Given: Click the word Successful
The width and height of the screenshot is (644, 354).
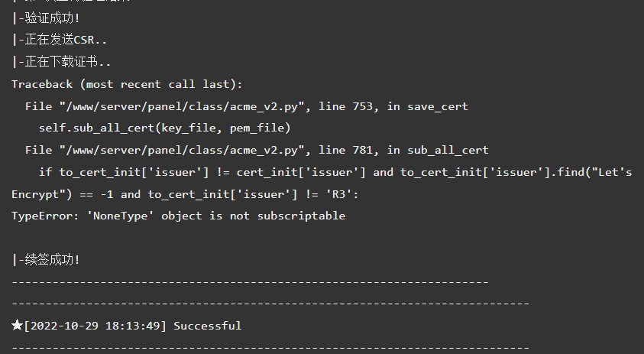Looking at the screenshot, I should (x=208, y=326).
